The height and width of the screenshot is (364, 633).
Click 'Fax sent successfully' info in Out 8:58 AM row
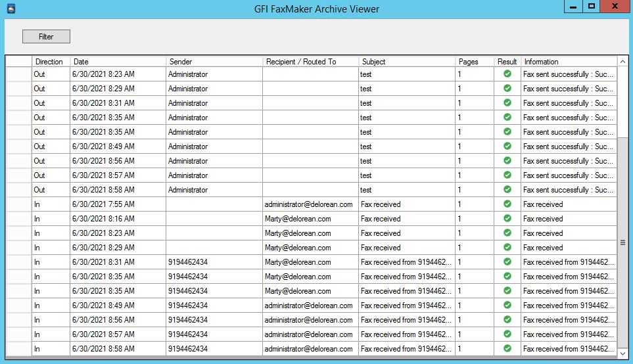pyautogui.click(x=568, y=190)
